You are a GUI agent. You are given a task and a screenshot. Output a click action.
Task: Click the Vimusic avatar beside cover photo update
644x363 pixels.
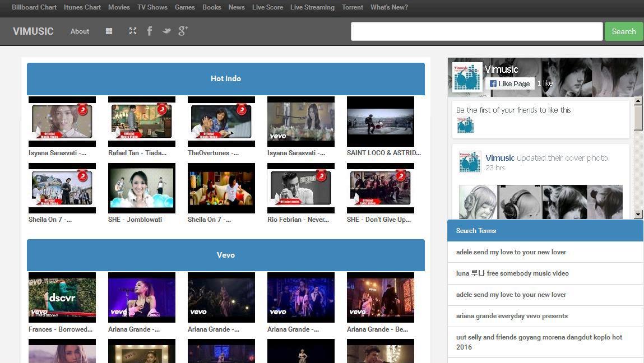[x=470, y=161]
